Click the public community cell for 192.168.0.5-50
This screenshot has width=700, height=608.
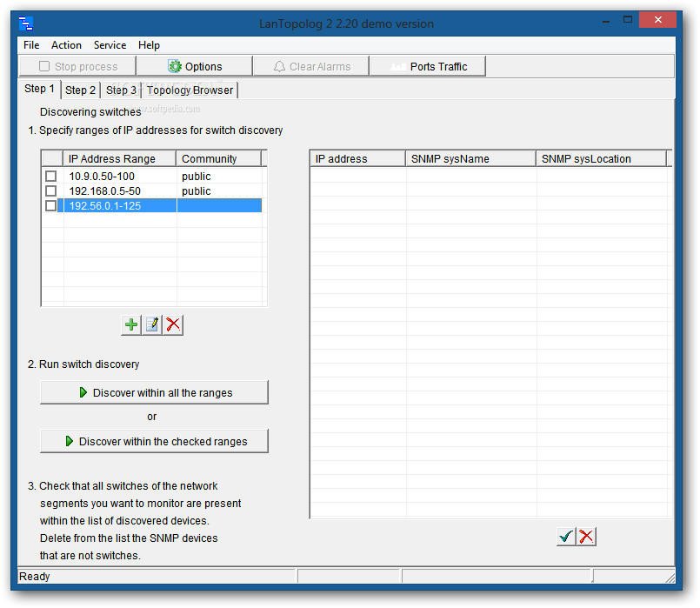[x=219, y=191]
